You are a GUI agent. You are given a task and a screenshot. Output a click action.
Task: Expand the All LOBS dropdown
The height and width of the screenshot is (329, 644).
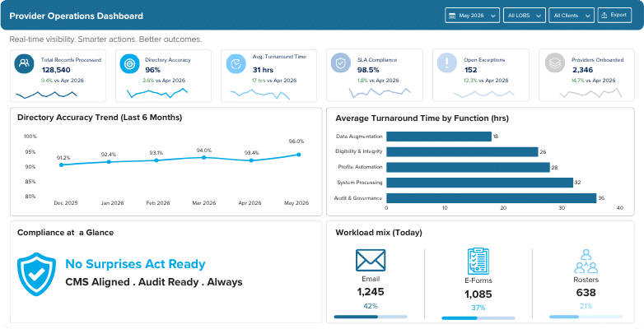pyautogui.click(x=525, y=16)
